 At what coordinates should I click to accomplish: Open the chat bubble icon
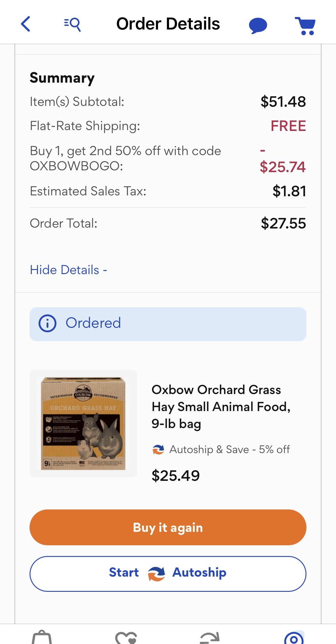(x=258, y=25)
